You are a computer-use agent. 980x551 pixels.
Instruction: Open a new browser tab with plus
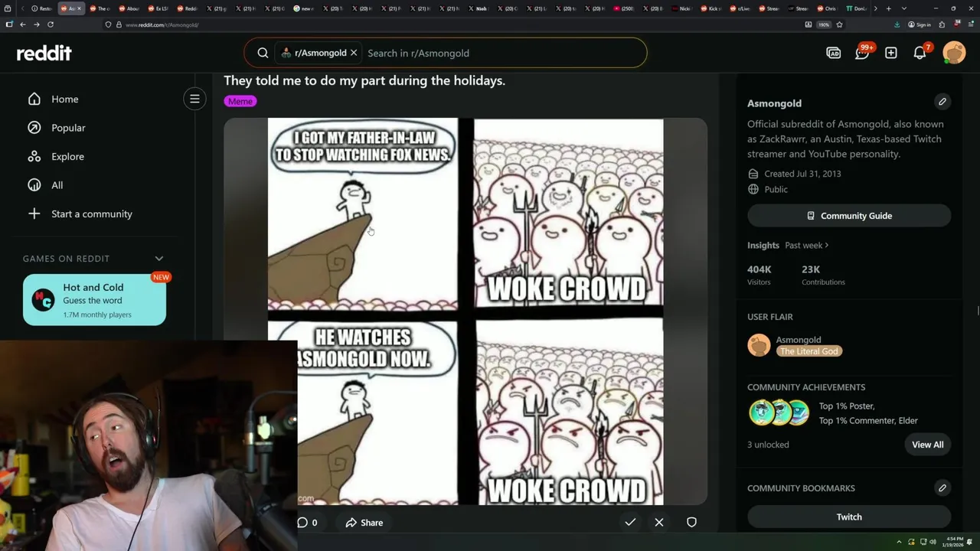pos(888,8)
